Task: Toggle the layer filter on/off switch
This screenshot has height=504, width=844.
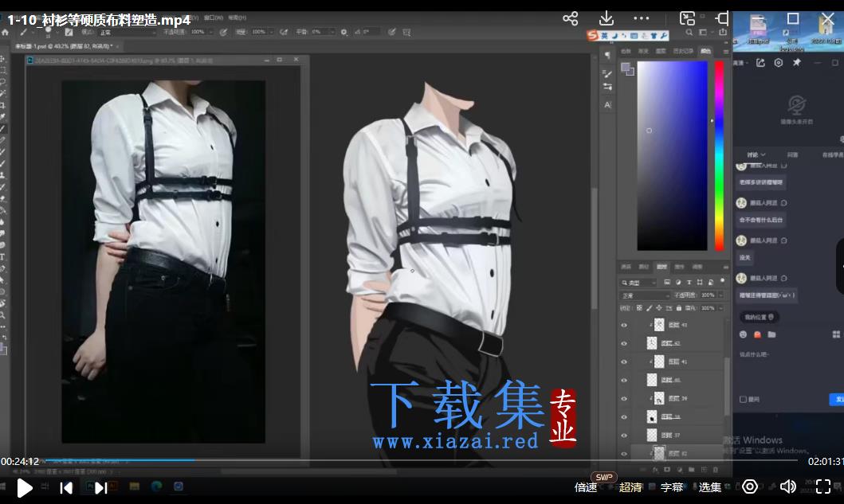Action: pyautogui.click(x=722, y=281)
